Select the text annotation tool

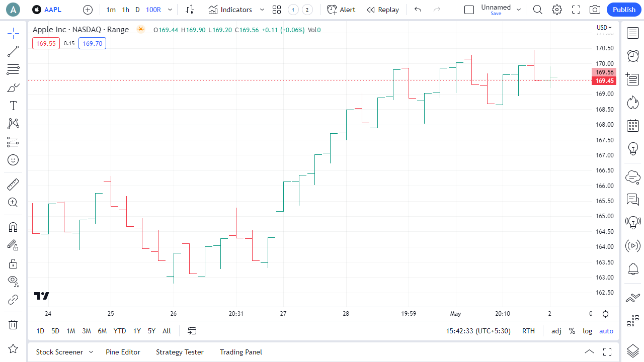[x=13, y=106]
